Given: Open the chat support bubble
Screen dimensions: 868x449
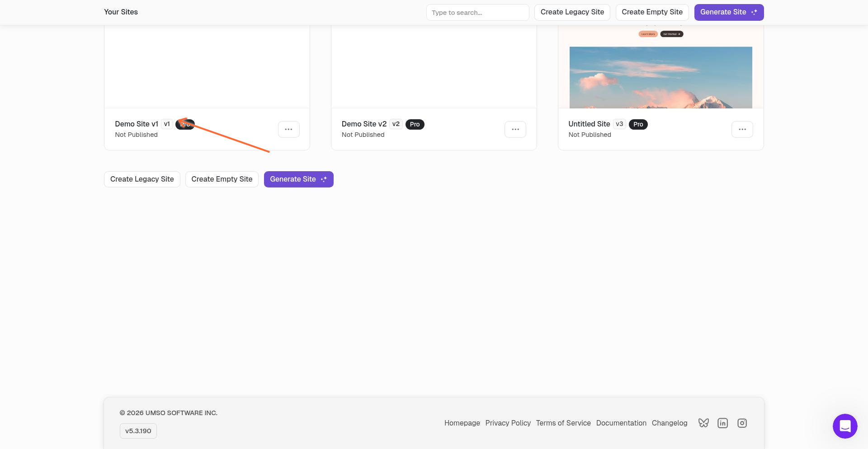Looking at the screenshot, I should pos(845,426).
